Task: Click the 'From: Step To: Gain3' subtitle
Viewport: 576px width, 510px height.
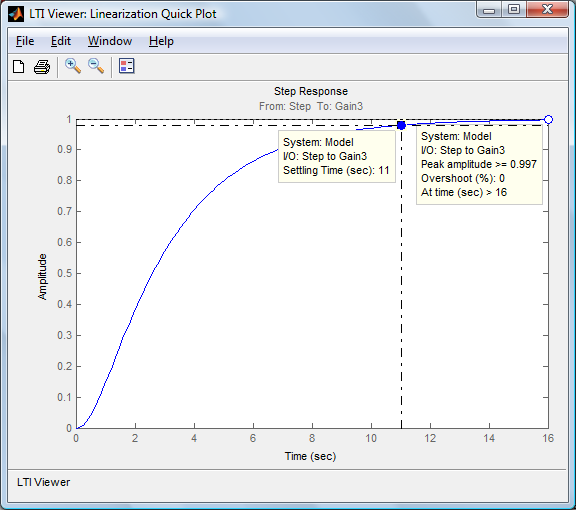Action: coord(311,106)
